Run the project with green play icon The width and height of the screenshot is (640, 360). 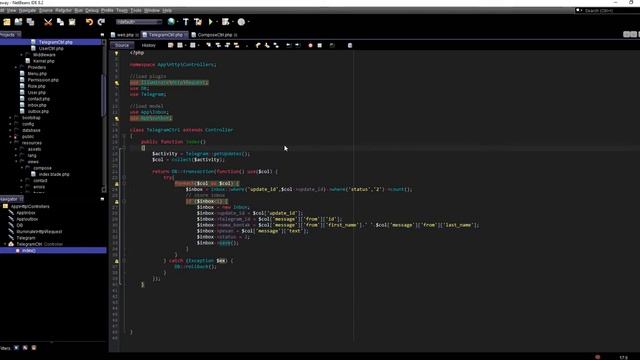tap(211, 22)
